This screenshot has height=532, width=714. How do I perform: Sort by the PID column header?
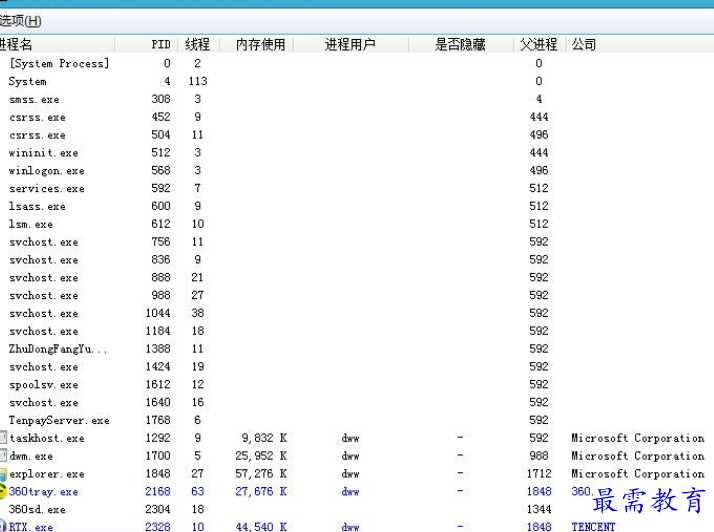[160, 45]
